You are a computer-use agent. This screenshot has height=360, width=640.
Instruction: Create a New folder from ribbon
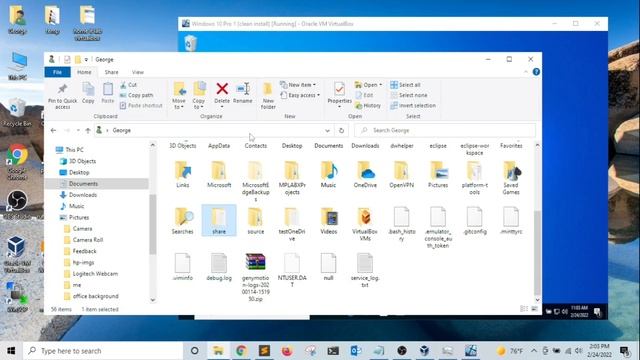pyautogui.click(x=268, y=96)
